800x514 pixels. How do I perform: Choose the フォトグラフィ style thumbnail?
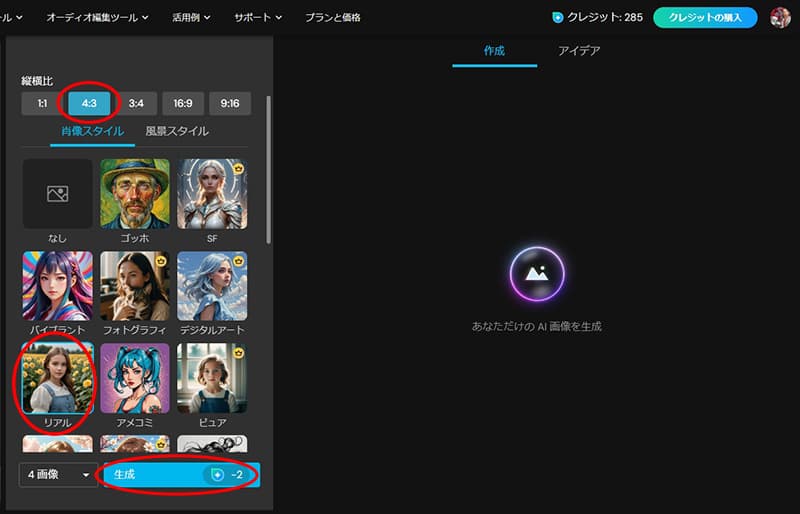pyautogui.click(x=135, y=286)
